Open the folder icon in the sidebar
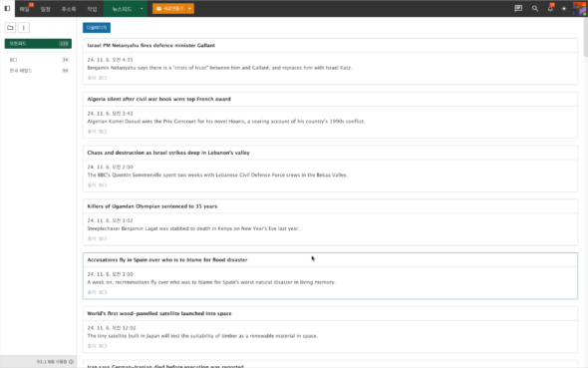Image resolution: width=588 pixels, height=368 pixels. tap(10, 28)
